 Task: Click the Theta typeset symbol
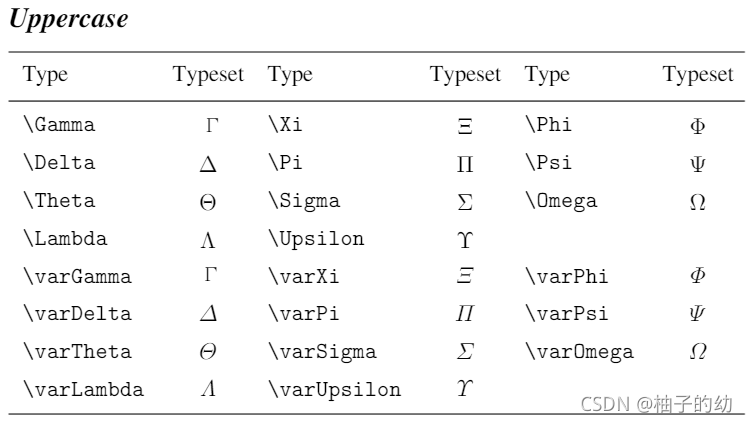pos(208,202)
